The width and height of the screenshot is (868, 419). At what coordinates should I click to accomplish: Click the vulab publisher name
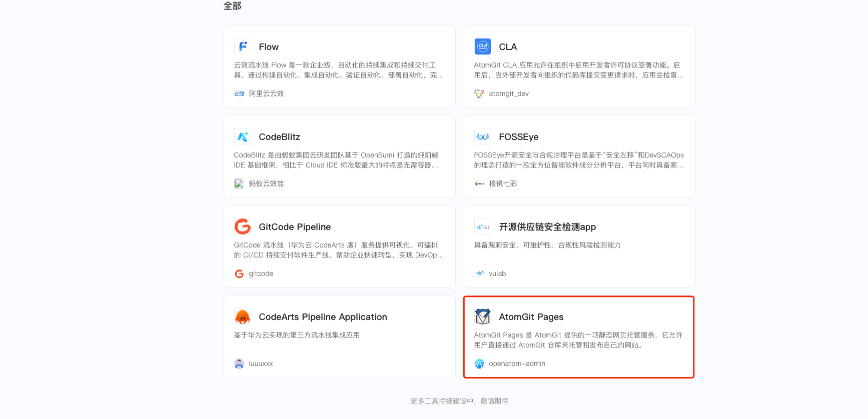(497, 273)
